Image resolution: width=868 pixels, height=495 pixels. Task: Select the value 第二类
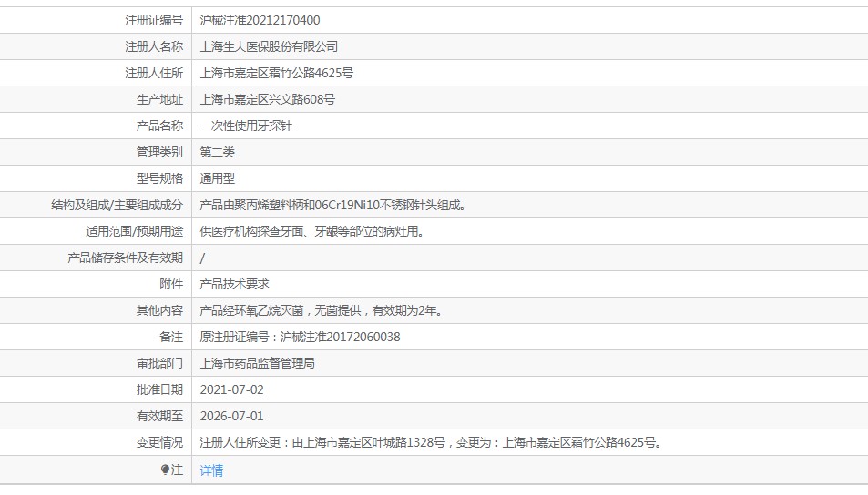[218, 152]
